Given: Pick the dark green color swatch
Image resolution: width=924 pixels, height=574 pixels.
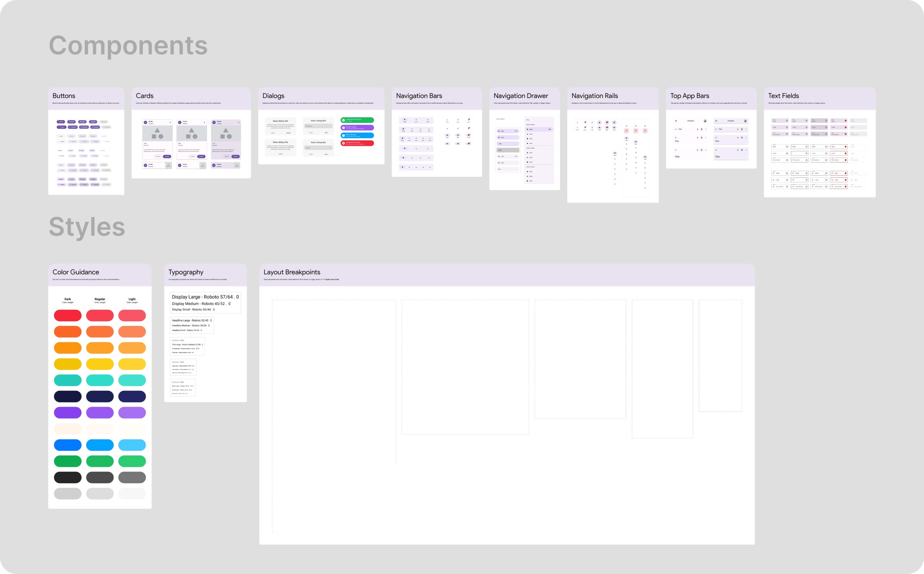Looking at the screenshot, I should (x=67, y=461).
